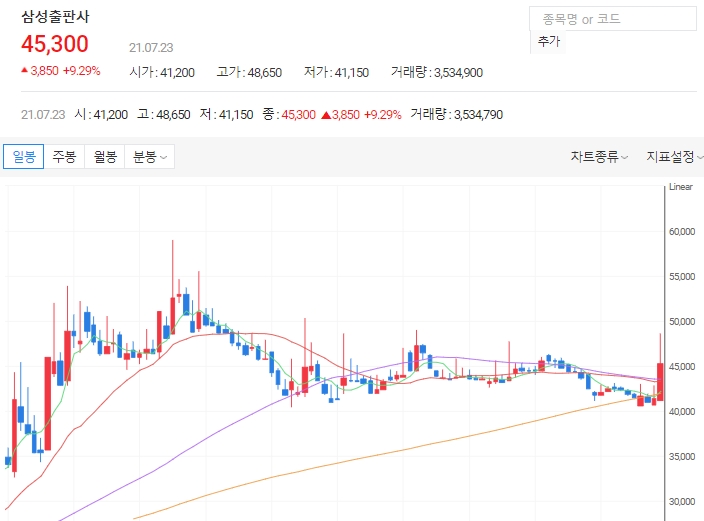This screenshot has width=704, height=521.
Task: Click the 30,000 price axis label
Action: (x=682, y=501)
